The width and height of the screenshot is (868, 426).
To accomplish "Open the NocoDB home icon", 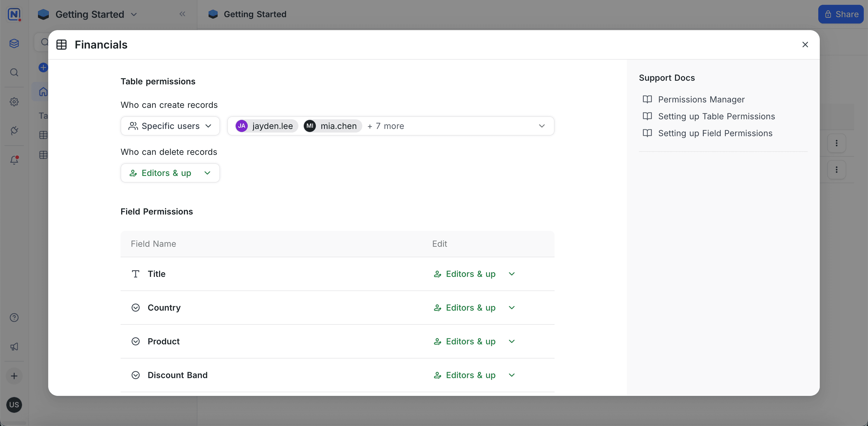I will tap(14, 14).
